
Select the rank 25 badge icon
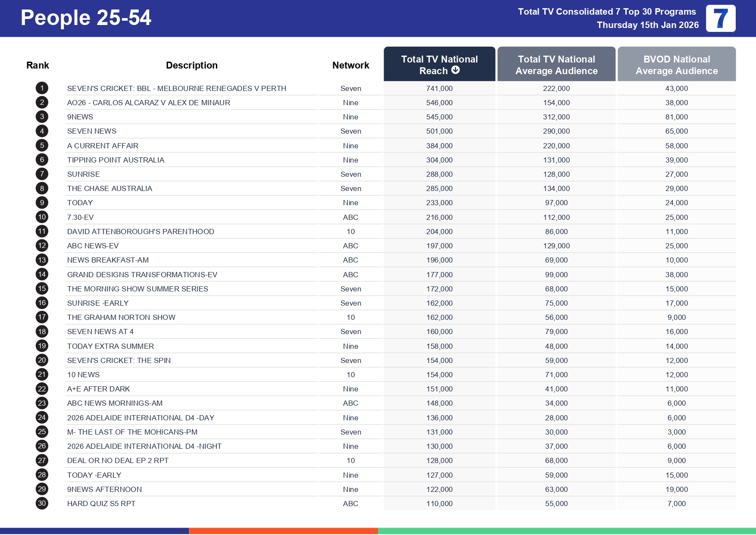coord(42,432)
